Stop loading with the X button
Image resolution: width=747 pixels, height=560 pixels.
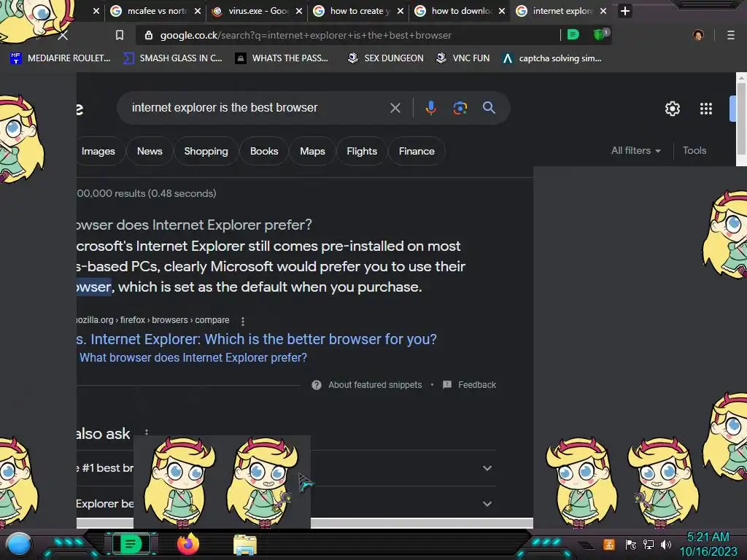pos(63,35)
